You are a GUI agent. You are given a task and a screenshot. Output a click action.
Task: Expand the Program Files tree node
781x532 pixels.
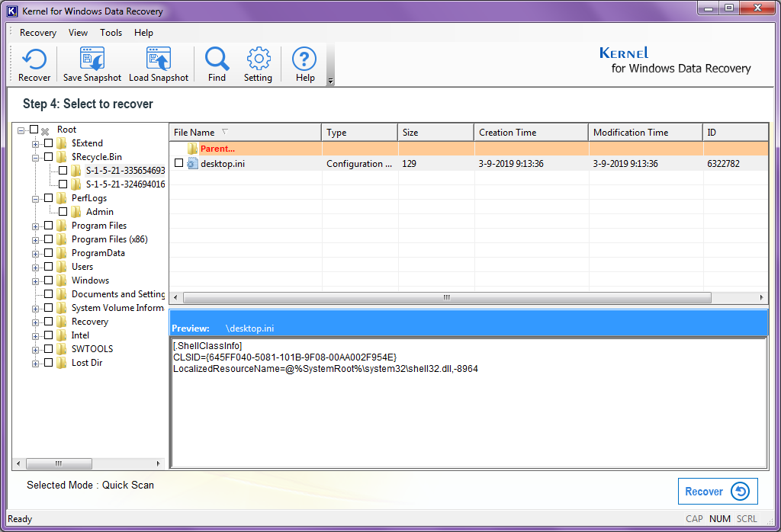35,226
